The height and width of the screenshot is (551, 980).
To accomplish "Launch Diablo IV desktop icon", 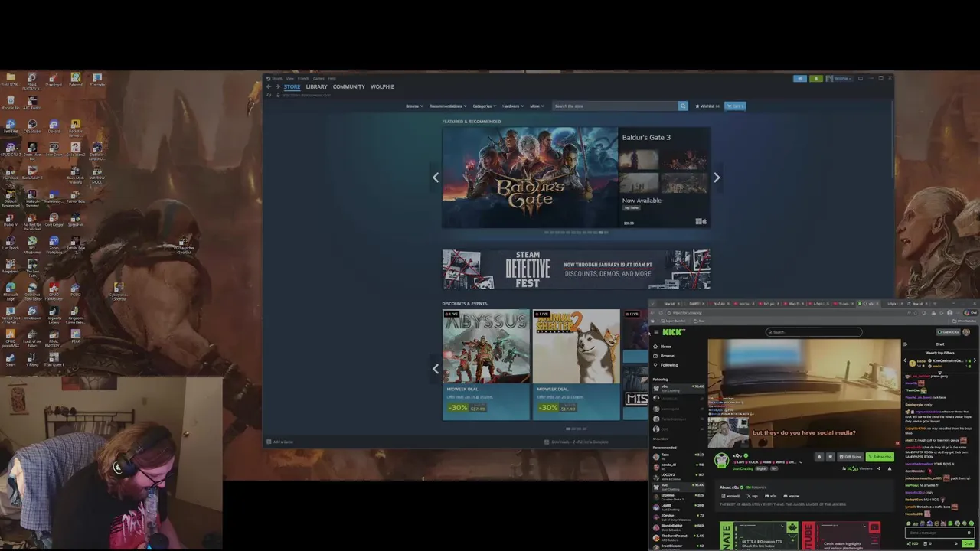I will pyautogui.click(x=11, y=219).
